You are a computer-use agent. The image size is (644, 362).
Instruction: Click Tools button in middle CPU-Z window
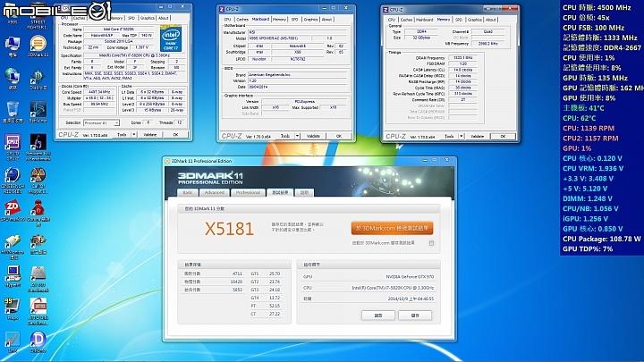(285, 136)
